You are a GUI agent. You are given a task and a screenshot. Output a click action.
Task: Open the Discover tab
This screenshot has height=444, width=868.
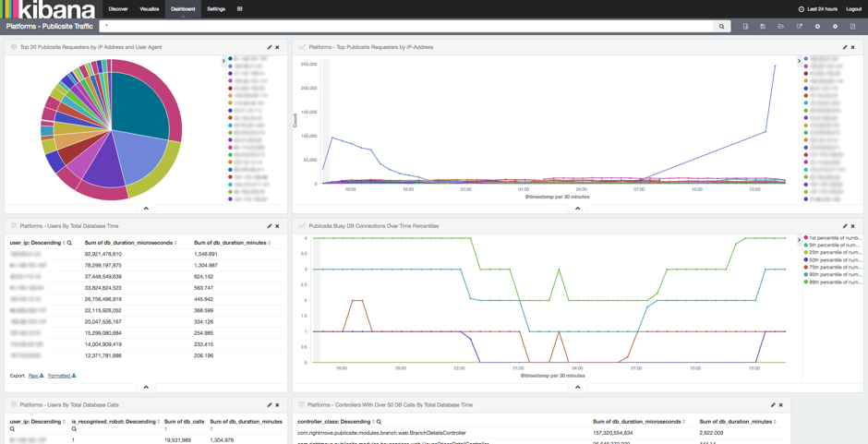[116, 9]
